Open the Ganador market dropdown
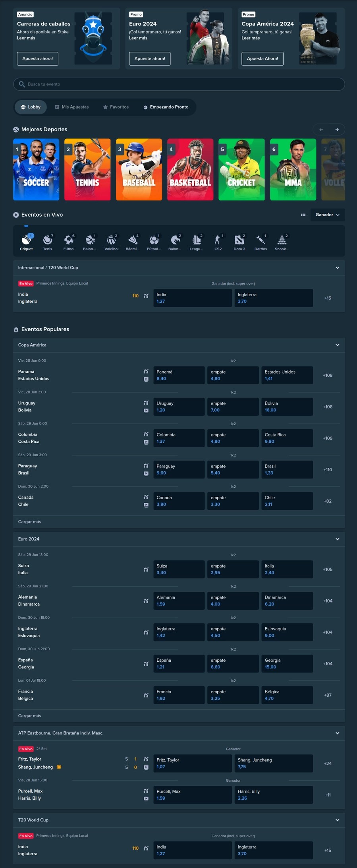 click(x=327, y=215)
